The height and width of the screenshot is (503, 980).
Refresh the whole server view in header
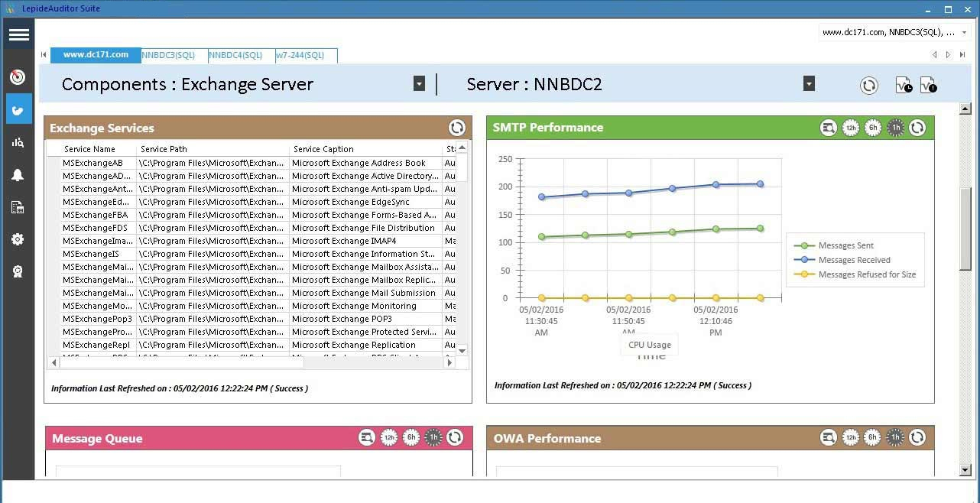pyautogui.click(x=868, y=85)
